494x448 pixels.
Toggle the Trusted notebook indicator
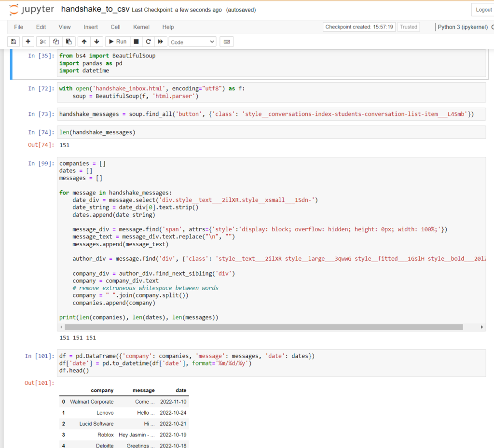[x=408, y=27]
